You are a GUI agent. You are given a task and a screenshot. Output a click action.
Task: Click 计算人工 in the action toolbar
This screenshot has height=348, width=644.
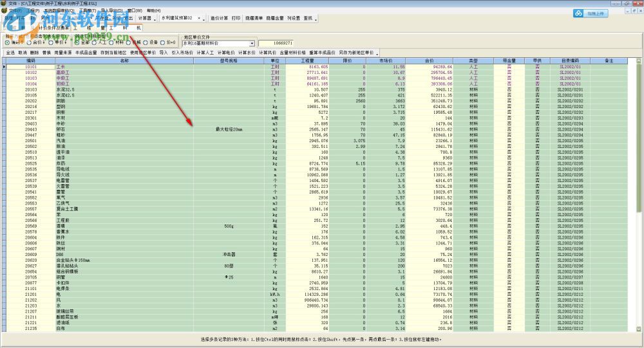point(206,52)
